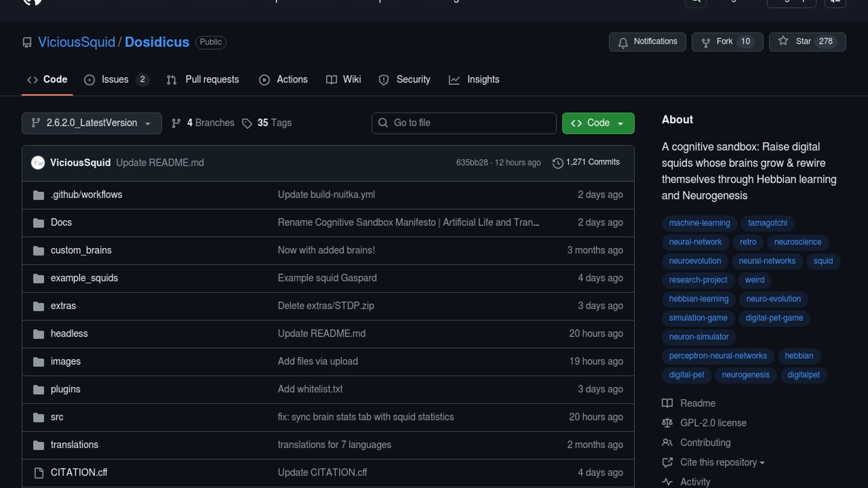Open the 2.6.2.0_LatestVersion branch dropdown
The width and height of the screenshot is (868, 488).
(91, 123)
